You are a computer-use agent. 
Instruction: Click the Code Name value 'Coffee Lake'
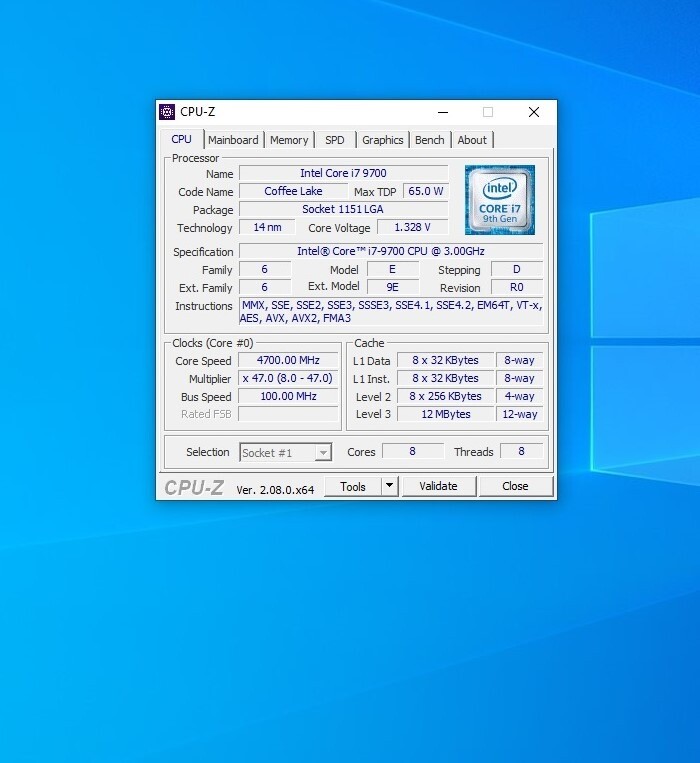[x=293, y=191]
